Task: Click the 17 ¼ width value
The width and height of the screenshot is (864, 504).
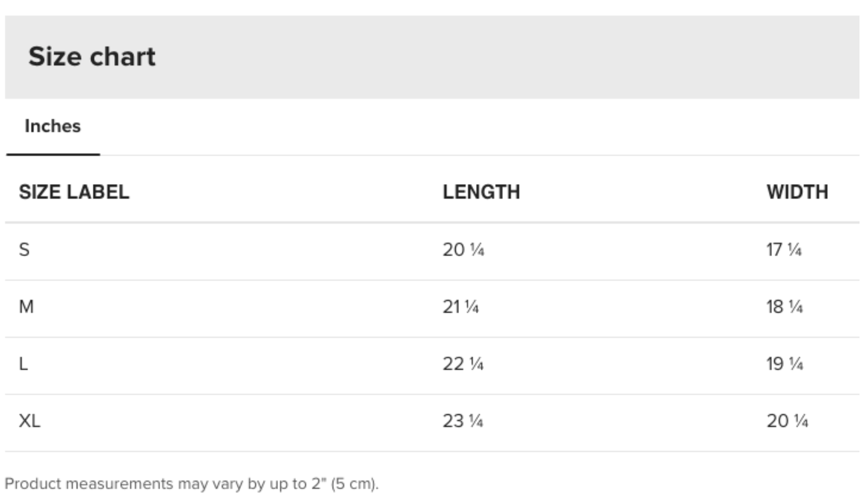Action: tap(784, 250)
